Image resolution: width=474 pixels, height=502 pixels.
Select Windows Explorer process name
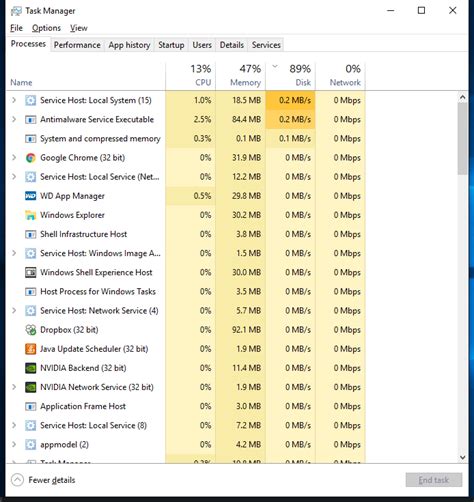(72, 215)
